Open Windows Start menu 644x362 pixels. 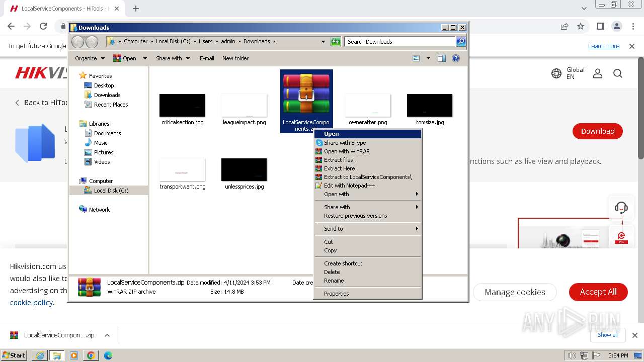(14, 355)
